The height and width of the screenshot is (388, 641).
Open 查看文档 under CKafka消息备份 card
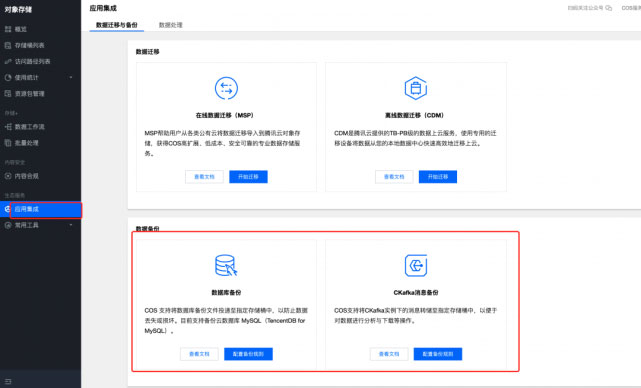389,354
